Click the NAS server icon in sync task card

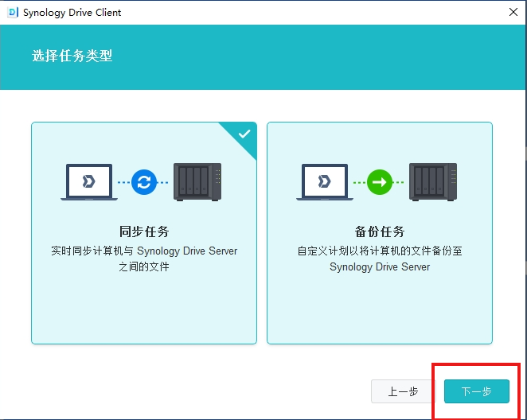197,181
